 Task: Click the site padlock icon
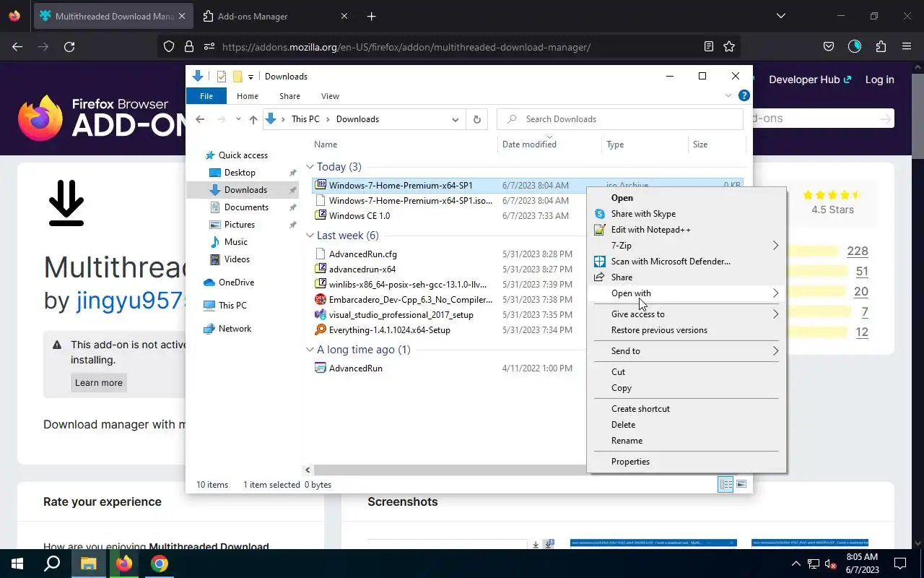click(189, 47)
